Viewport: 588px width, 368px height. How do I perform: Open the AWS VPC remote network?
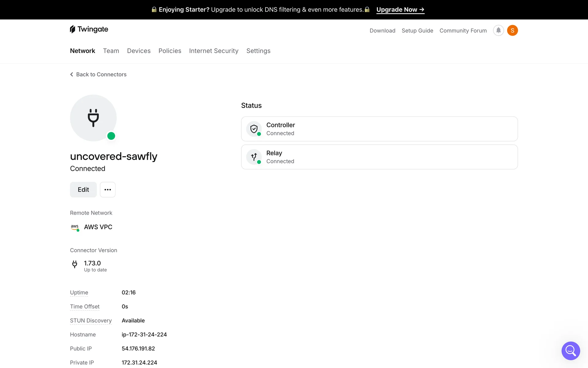pos(98,227)
